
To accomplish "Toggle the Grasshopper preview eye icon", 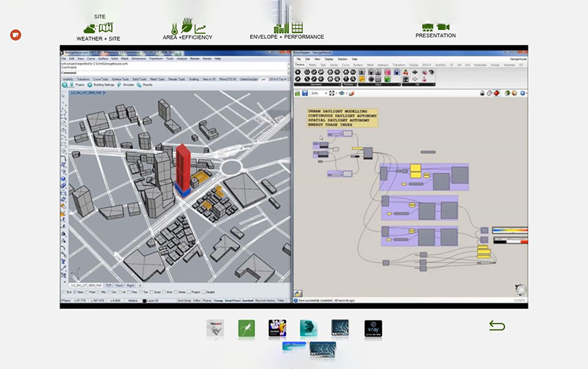I will coord(342,93).
